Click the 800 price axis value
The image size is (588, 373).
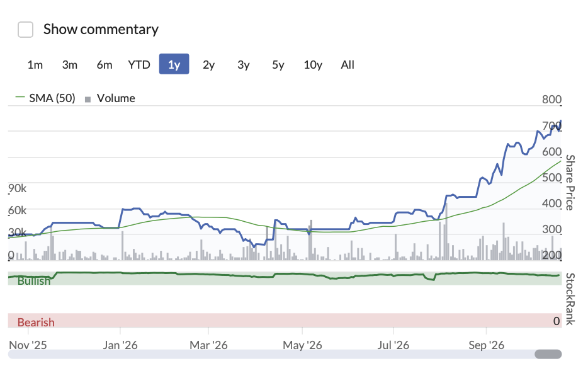tap(551, 100)
